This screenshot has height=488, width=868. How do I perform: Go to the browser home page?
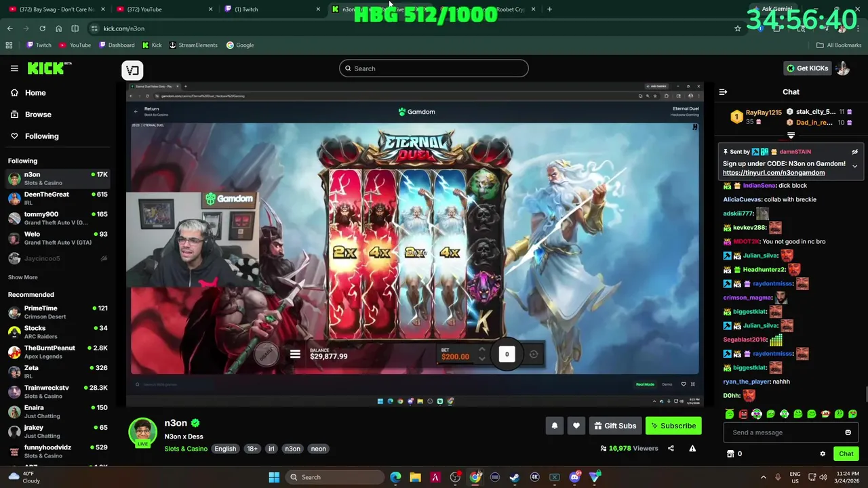point(58,28)
